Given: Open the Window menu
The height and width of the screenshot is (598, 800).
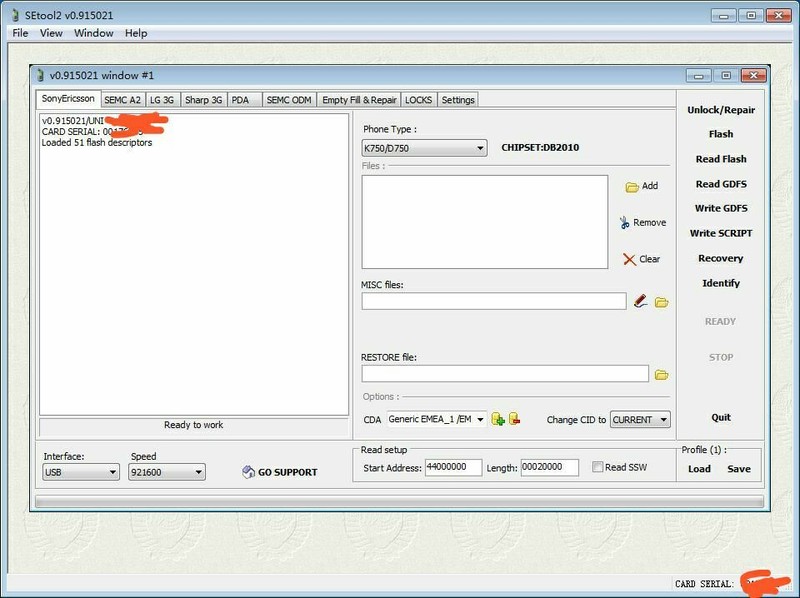Looking at the screenshot, I should click(94, 33).
